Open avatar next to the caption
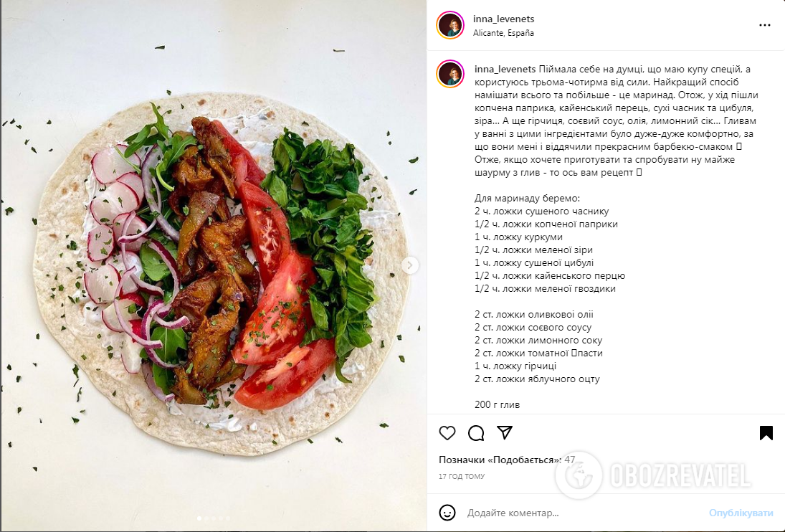The width and height of the screenshot is (785, 532). tap(450, 74)
